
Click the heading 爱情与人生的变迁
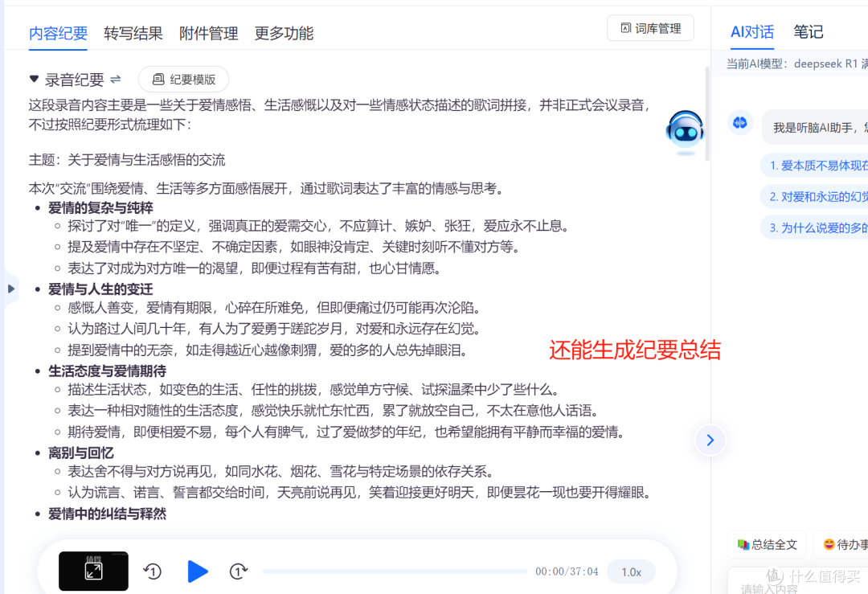click(100, 289)
